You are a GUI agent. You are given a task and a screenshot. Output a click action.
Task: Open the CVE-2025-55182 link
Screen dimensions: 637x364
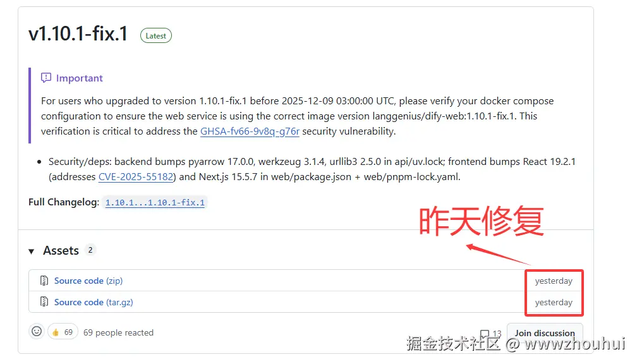136,177
